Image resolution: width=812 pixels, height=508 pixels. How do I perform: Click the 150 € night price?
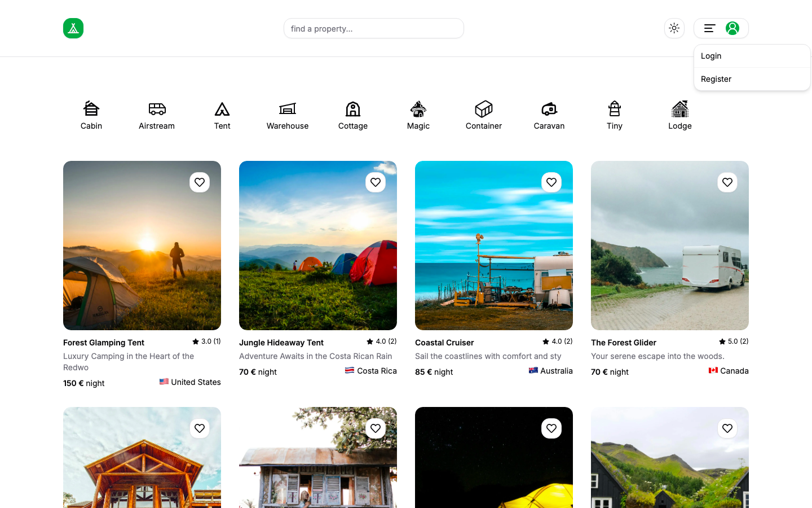pyautogui.click(x=84, y=383)
